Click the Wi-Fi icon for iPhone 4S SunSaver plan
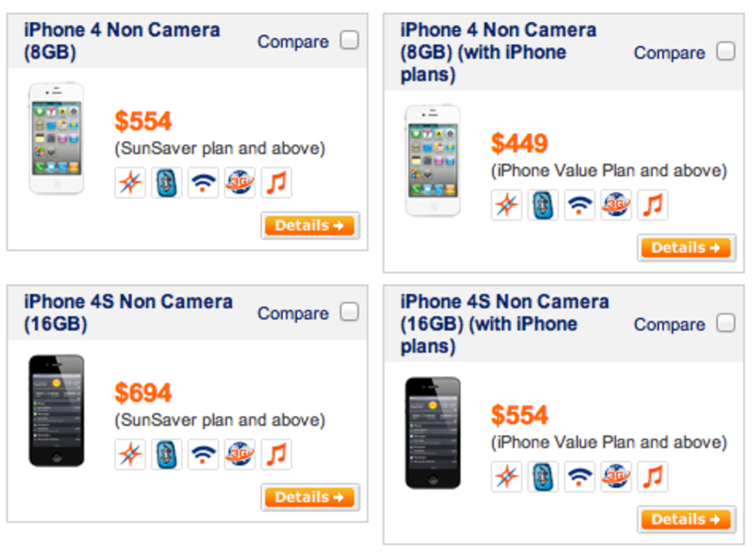Screen dimensions: 756x553 coord(203,454)
